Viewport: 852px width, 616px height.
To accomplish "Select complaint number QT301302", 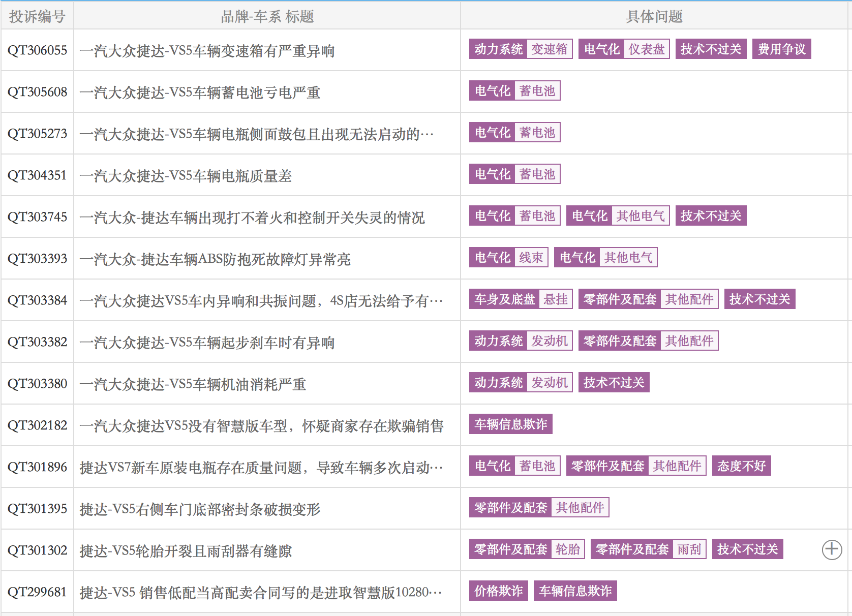I will tap(37, 550).
